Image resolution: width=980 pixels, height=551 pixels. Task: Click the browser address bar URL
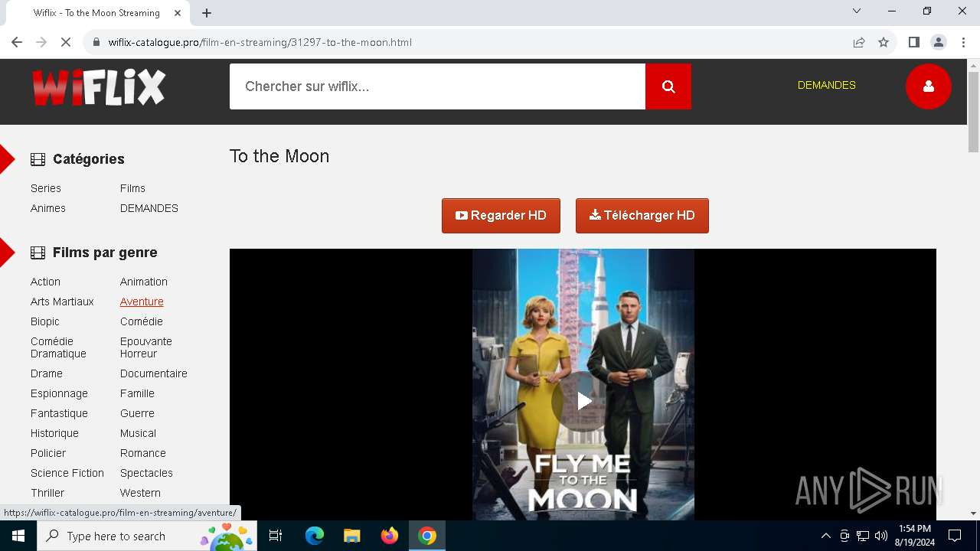click(x=260, y=42)
